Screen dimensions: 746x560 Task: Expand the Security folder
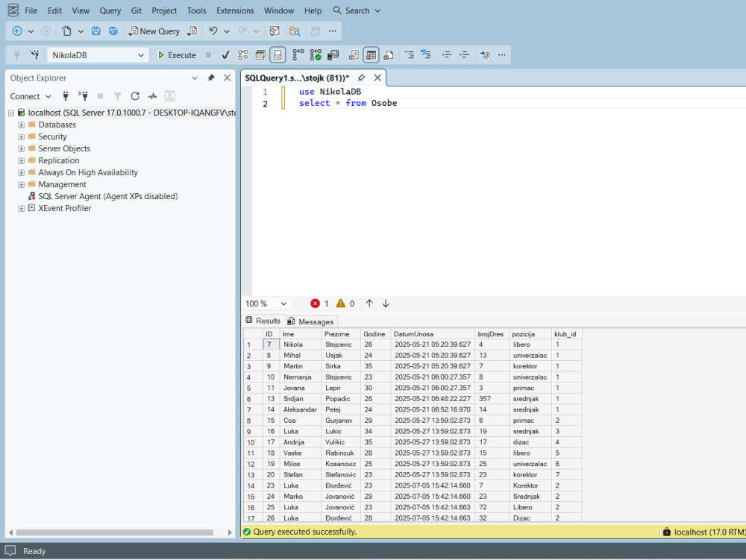tap(21, 137)
